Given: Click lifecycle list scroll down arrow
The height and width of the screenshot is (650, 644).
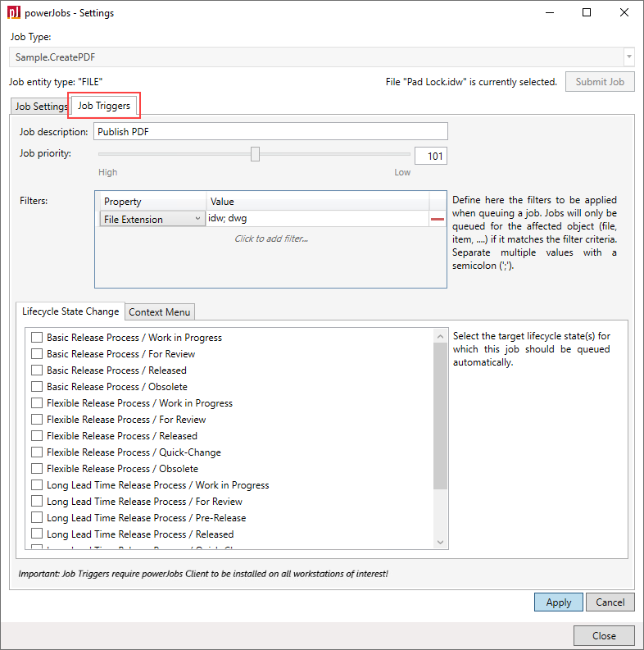Looking at the screenshot, I should [x=440, y=542].
